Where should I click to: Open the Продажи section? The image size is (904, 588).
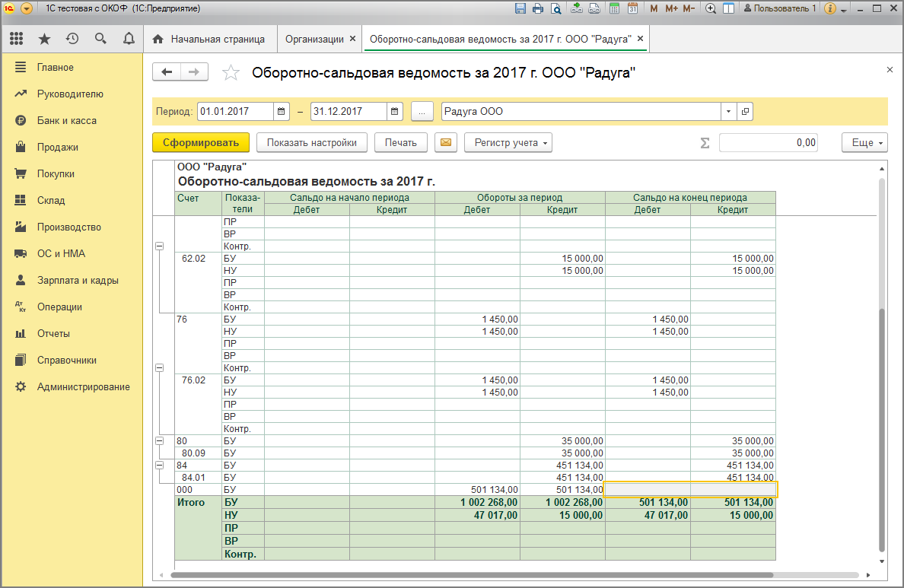coord(72,147)
